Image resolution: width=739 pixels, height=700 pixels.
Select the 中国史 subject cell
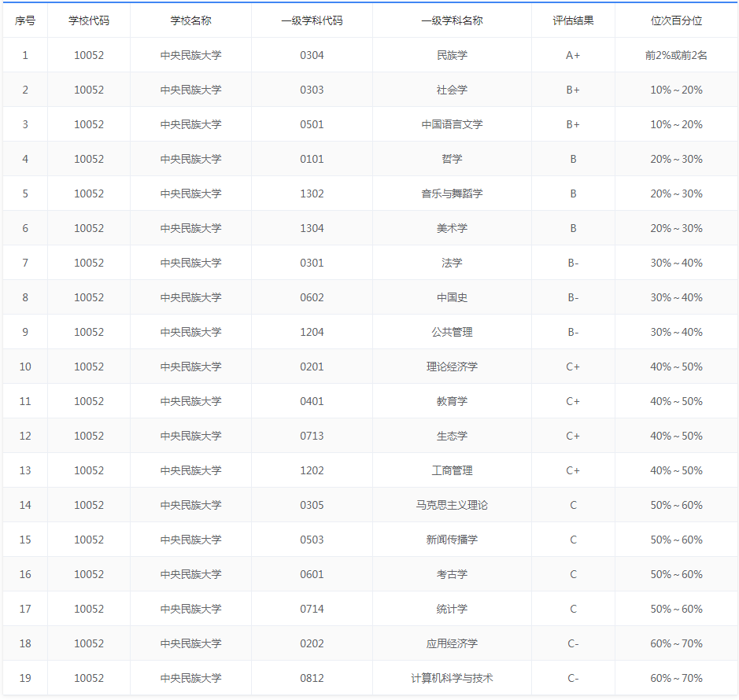point(452,298)
